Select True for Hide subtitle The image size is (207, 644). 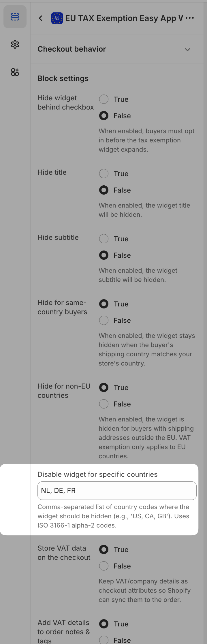[104, 239]
